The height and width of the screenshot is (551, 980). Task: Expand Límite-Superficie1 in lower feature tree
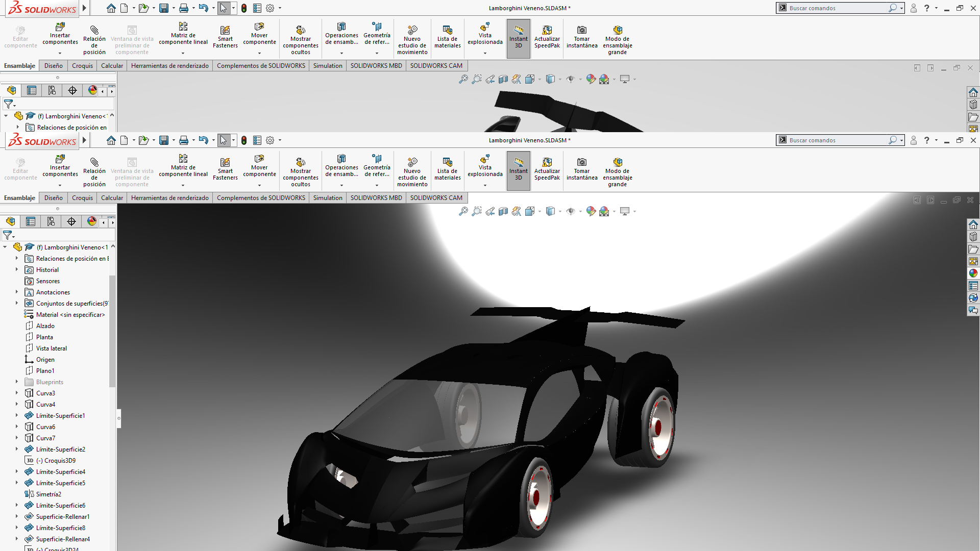17,415
